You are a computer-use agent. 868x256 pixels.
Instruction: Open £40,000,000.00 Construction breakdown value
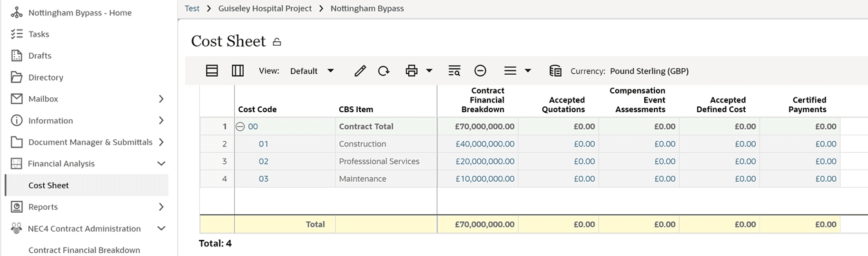485,144
